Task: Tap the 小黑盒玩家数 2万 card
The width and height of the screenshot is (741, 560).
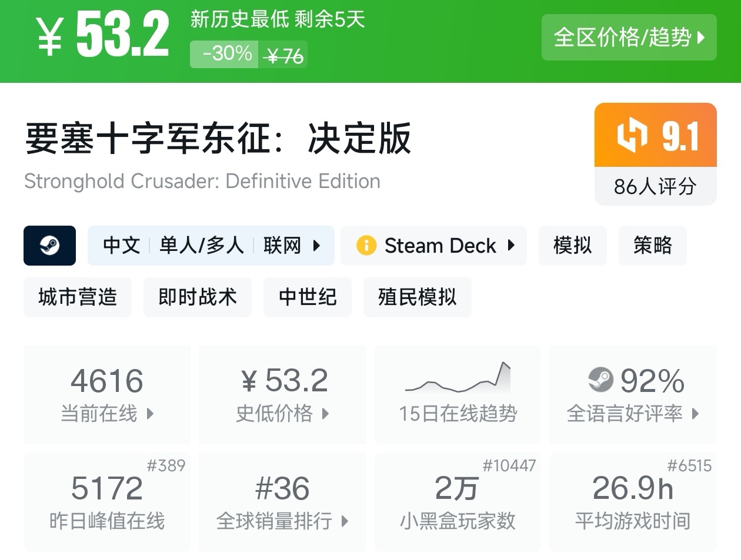Action: pyautogui.click(x=458, y=502)
